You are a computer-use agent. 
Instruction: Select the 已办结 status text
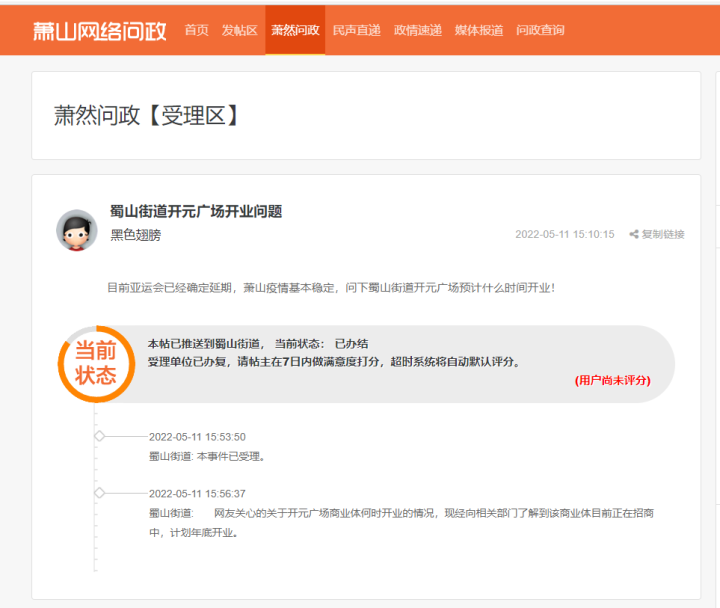coord(351,344)
